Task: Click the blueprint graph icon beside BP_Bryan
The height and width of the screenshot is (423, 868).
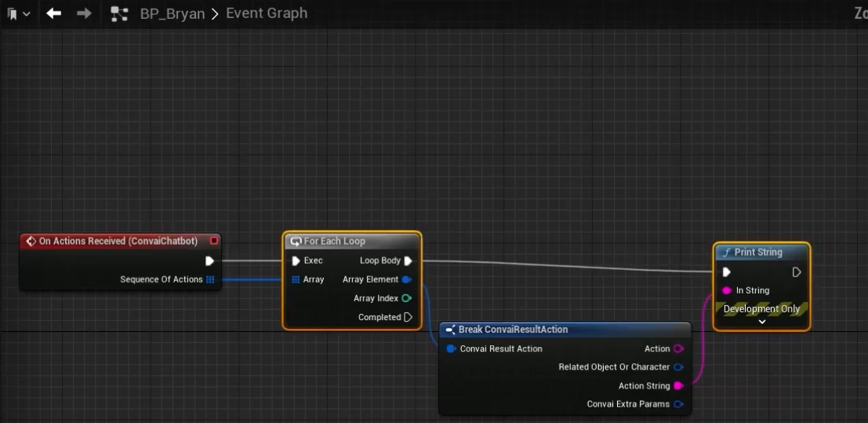Action: 119,14
